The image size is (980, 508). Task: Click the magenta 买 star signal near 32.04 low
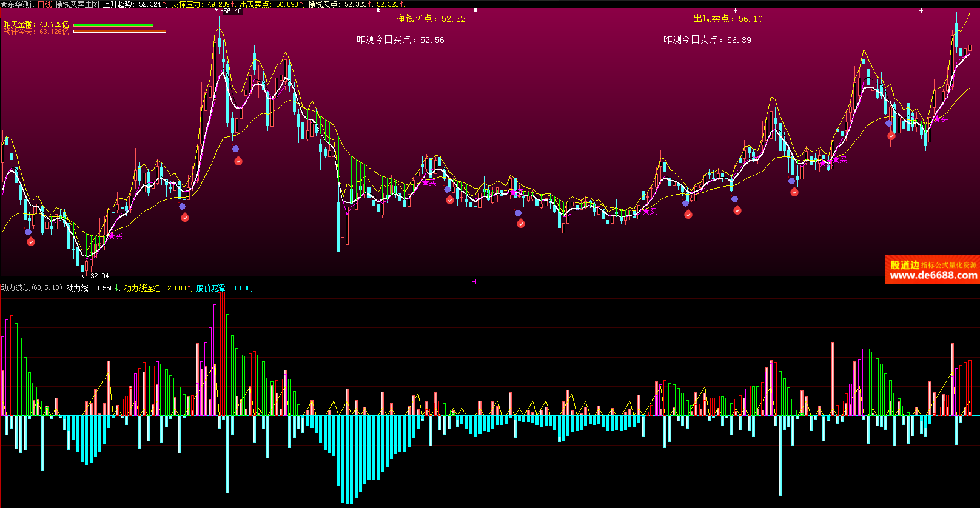click(x=112, y=236)
